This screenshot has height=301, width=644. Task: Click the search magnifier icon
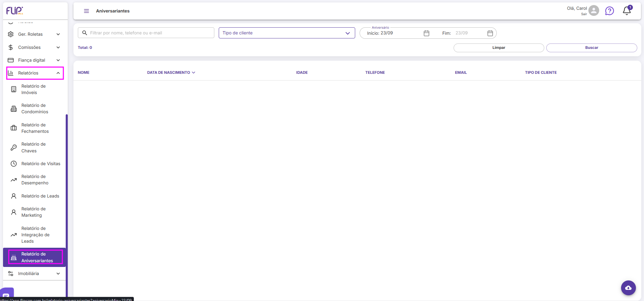[x=85, y=33]
